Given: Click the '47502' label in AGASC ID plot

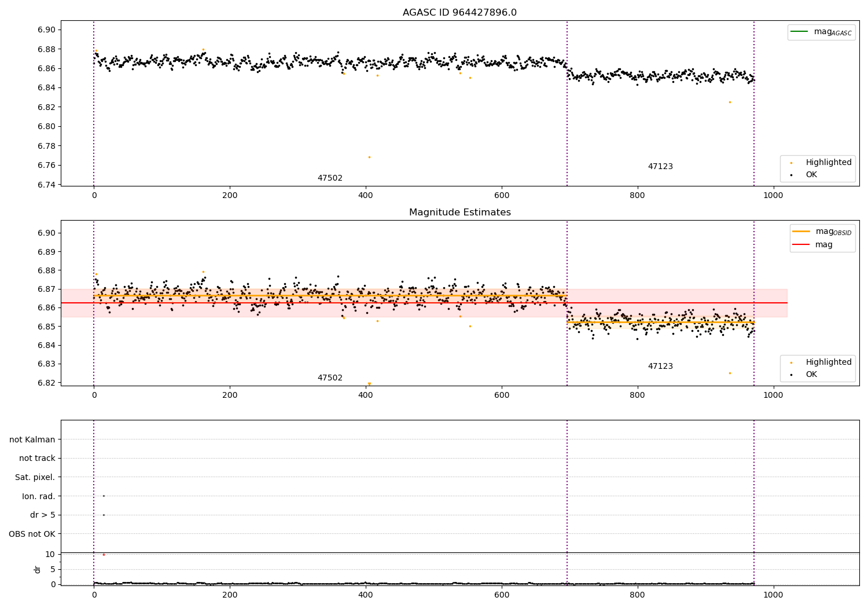Looking at the screenshot, I should click(330, 178).
